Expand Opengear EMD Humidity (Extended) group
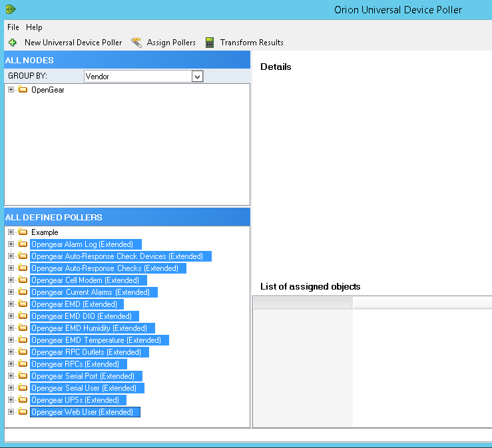This screenshot has height=448, width=492. point(11,328)
